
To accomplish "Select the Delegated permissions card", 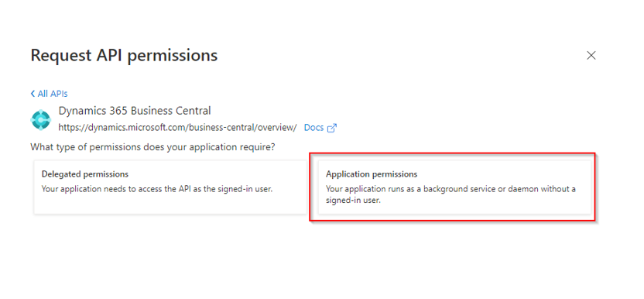I will [170, 187].
